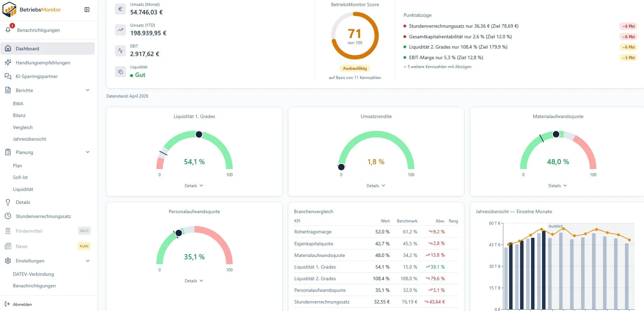
Task: Expand Details under Personalaufwandsquote gauge
Action: pyautogui.click(x=194, y=281)
